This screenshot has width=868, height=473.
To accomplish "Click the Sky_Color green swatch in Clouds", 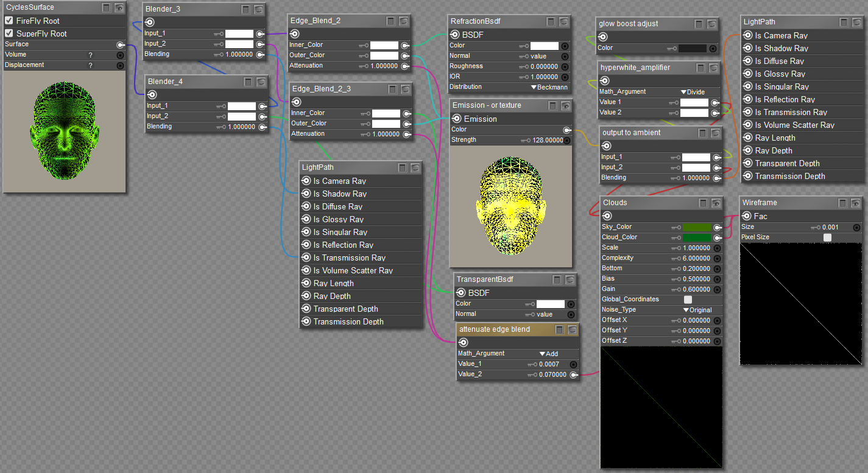I will point(697,227).
